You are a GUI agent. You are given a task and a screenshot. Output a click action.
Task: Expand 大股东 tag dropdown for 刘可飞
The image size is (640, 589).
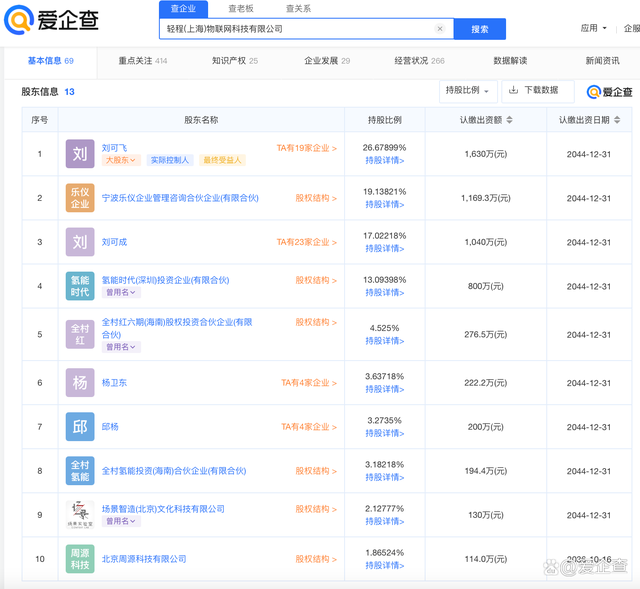tap(122, 160)
